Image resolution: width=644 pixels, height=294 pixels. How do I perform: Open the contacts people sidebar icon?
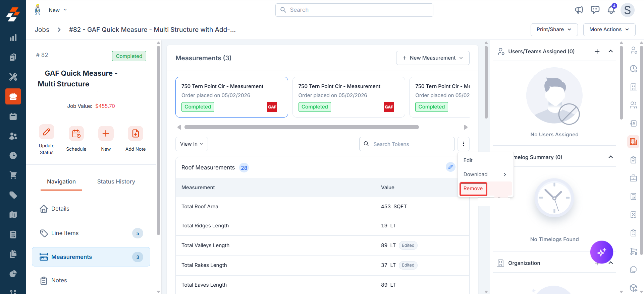point(13,136)
